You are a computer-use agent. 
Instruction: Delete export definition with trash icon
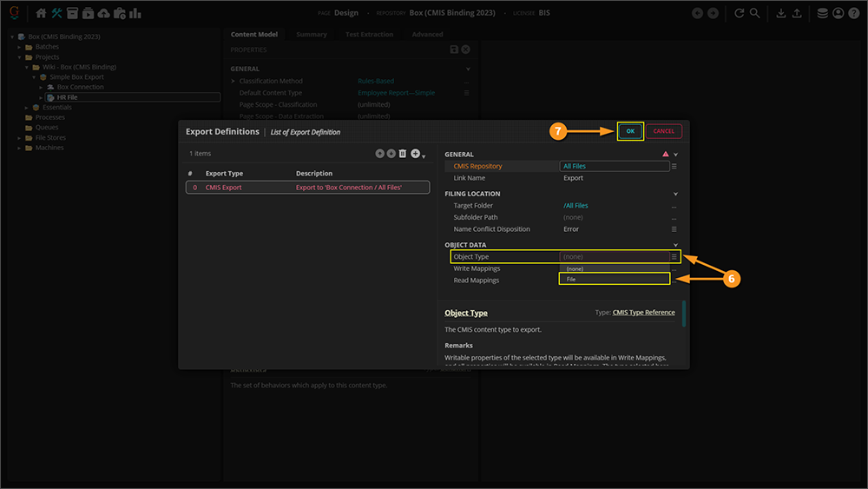point(402,154)
